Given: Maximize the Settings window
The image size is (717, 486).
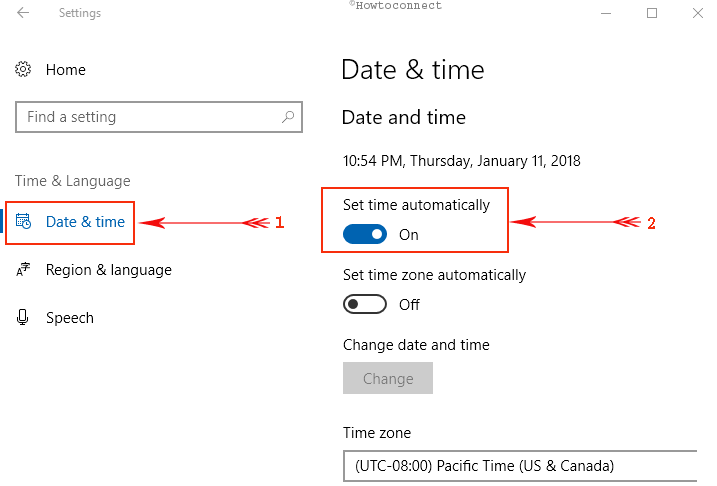Looking at the screenshot, I should click(652, 13).
